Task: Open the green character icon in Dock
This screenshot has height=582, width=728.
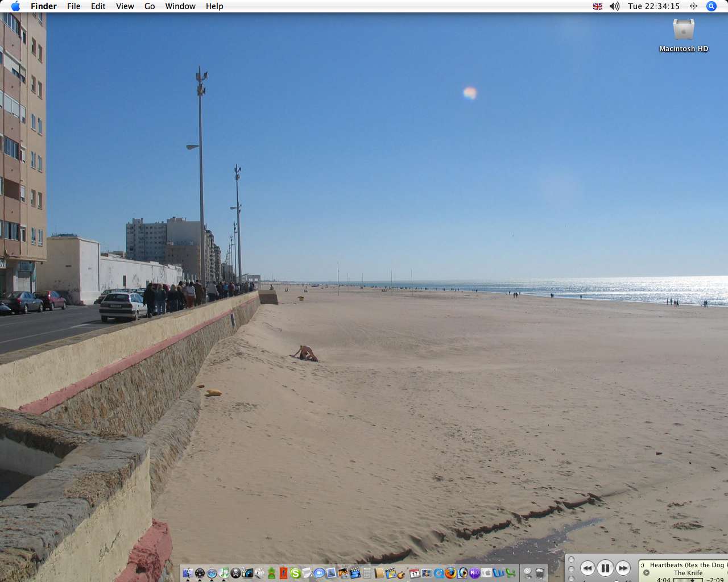Action: tap(271, 573)
